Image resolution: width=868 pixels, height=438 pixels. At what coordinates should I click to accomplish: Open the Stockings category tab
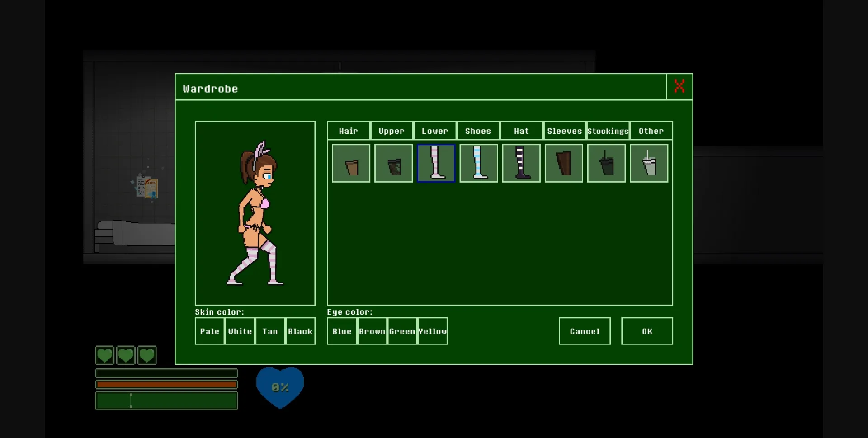tap(608, 131)
